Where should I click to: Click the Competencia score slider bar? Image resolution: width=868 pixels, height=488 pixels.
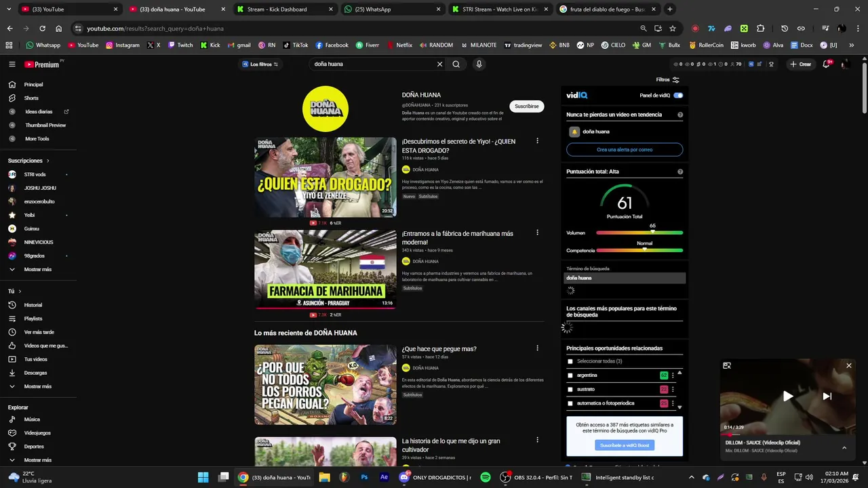click(639, 251)
